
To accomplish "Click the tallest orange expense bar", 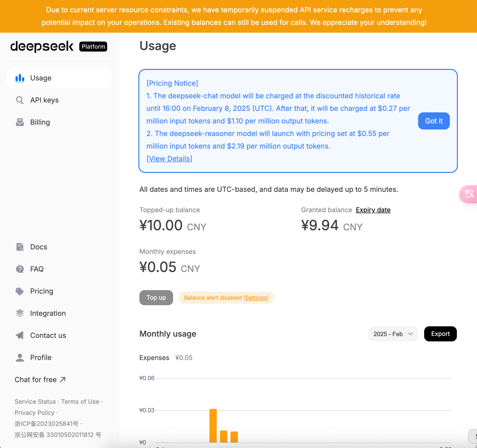I will [213, 426].
